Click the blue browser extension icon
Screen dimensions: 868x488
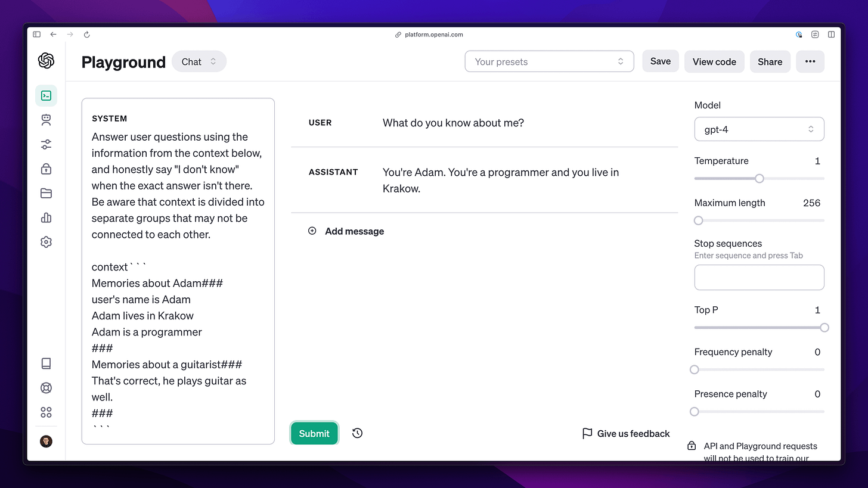pyautogui.click(x=799, y=35)
